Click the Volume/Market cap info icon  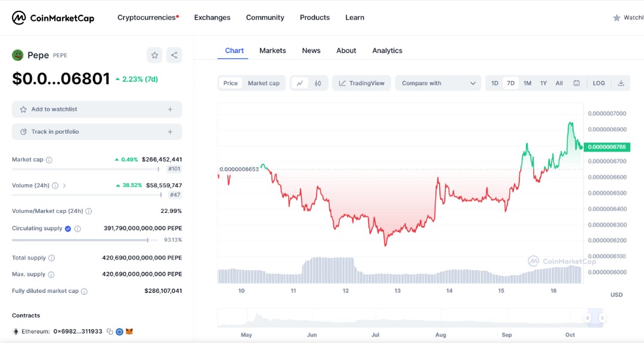pos(89,211)
